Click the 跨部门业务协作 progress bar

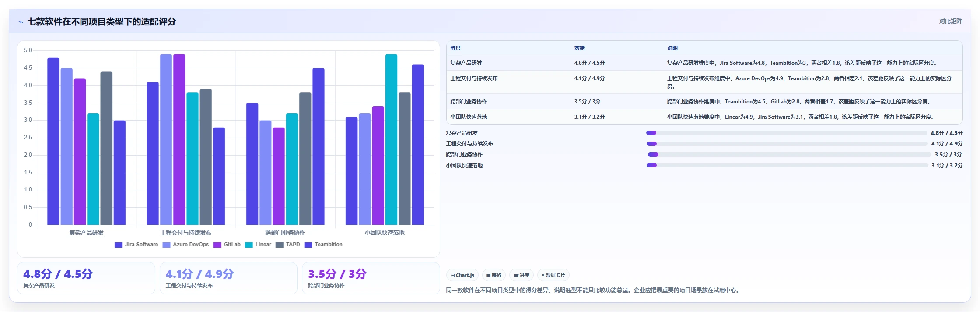789,155
